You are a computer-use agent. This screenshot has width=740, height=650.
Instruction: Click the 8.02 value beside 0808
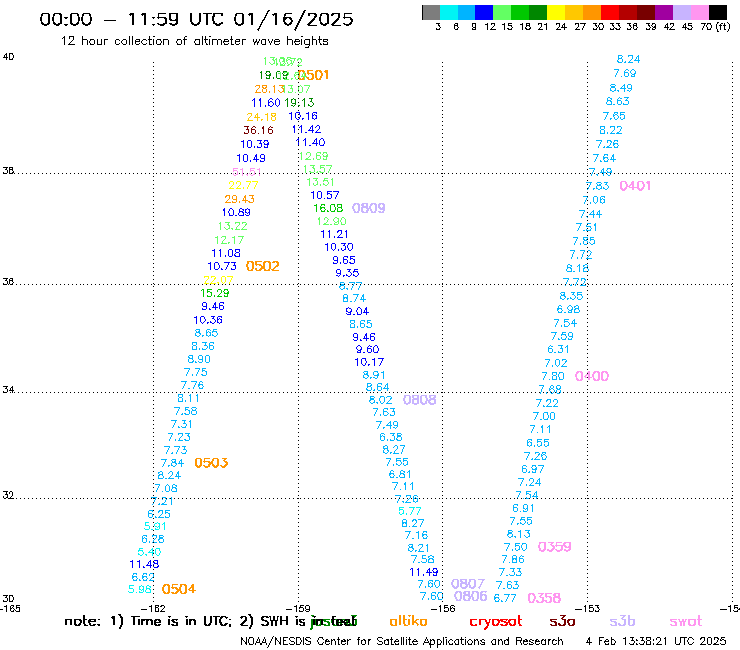[x=380, y=400]
